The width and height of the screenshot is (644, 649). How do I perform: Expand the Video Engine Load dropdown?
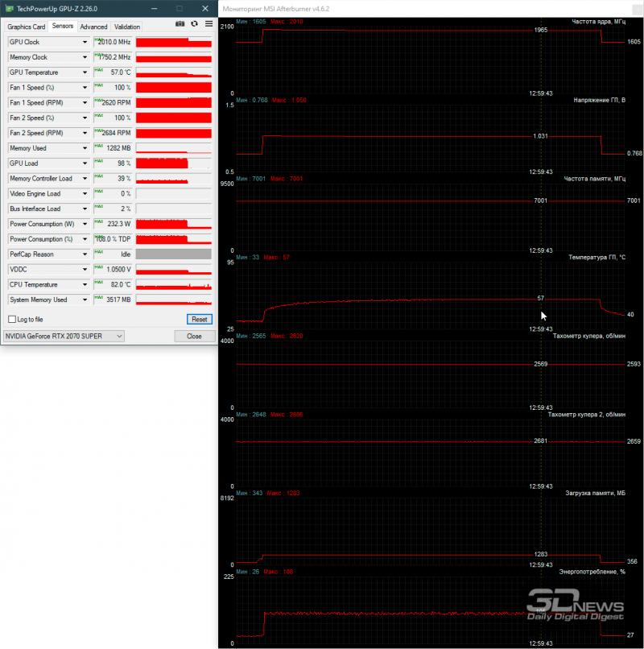pos(85,194)
